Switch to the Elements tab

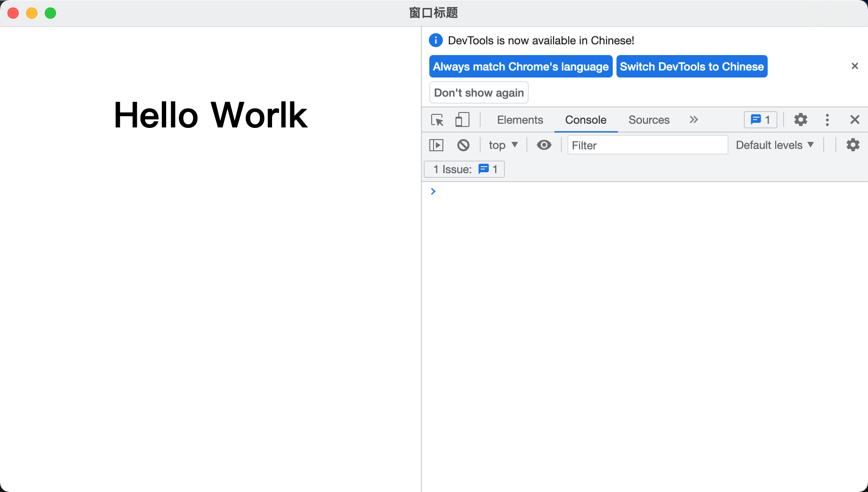tap(520, 120)
